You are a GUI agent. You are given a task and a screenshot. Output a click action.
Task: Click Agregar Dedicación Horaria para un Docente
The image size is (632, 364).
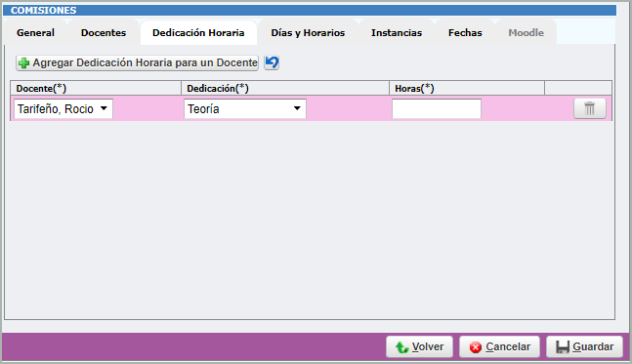coord(137,62)
